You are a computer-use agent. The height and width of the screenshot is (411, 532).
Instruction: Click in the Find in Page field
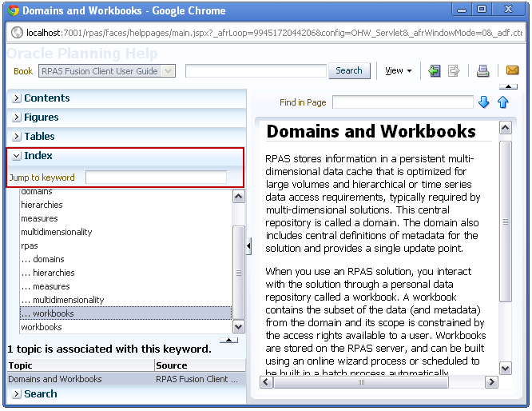403,102
